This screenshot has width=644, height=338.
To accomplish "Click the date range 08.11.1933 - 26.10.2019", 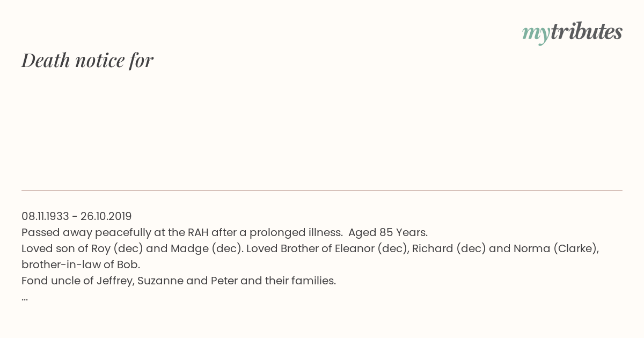I will pyautogui.click(x=77, y=216).
